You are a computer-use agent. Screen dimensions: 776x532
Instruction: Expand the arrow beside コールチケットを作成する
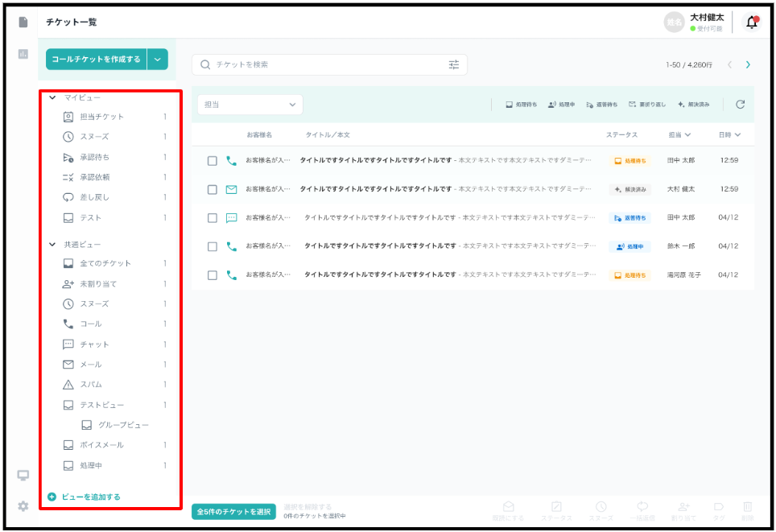coord(158,59)
